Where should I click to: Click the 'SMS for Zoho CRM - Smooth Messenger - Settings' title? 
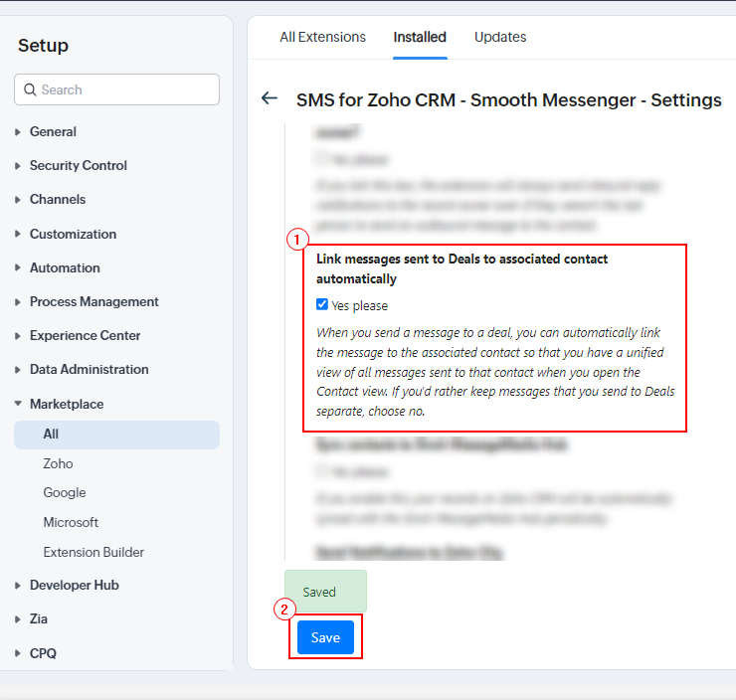click(509, 100)
